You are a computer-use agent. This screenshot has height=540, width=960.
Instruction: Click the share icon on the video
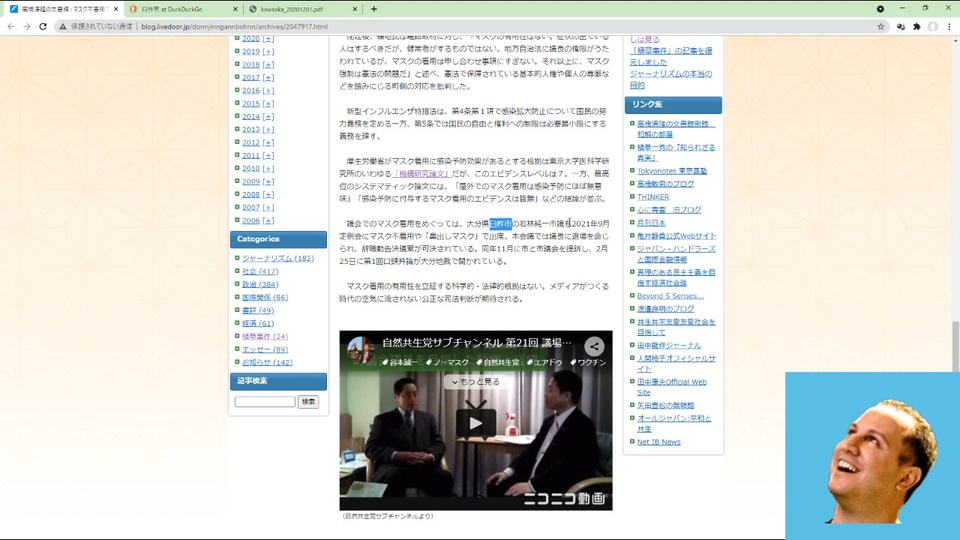[x=594, y=347]
